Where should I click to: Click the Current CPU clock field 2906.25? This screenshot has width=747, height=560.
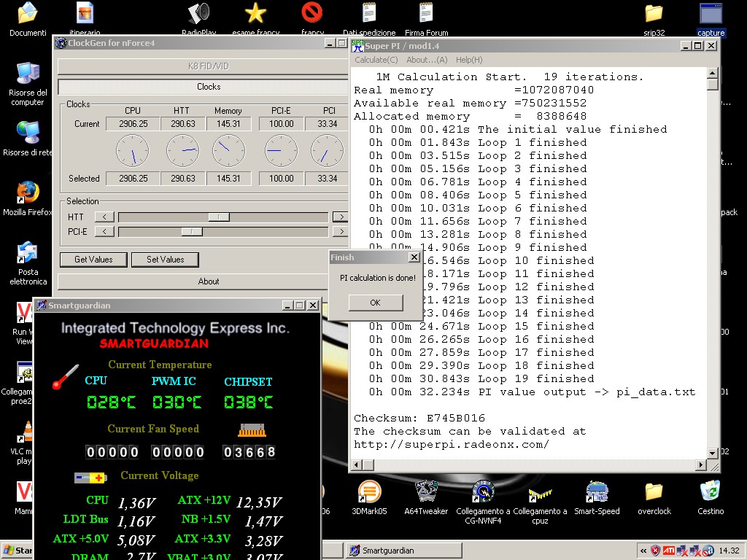133,124
